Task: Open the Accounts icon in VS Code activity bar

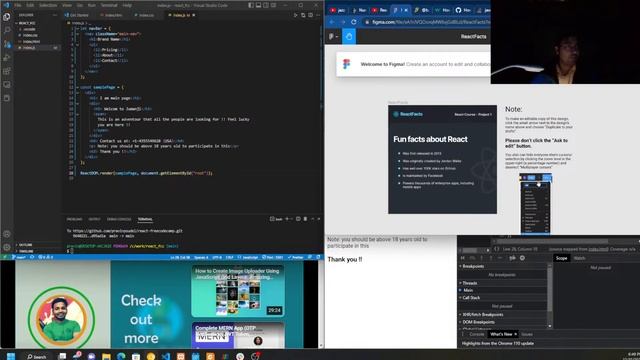Action: point(7,234)
